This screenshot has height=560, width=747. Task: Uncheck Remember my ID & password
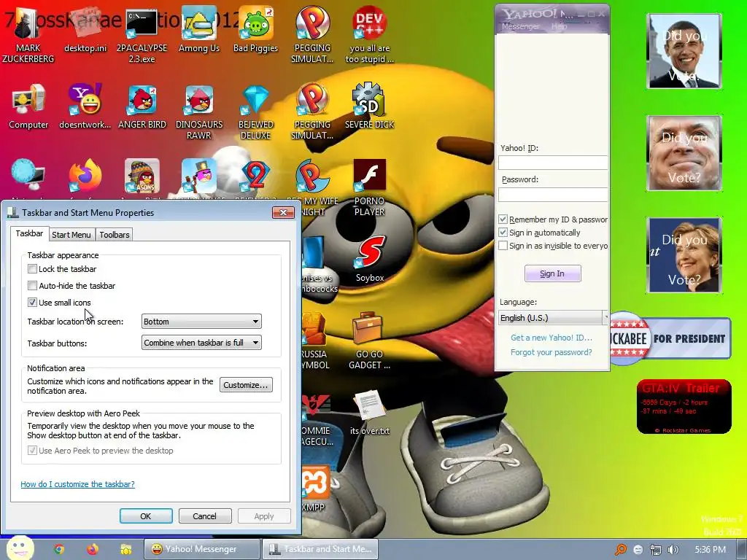tap(503, 219)
